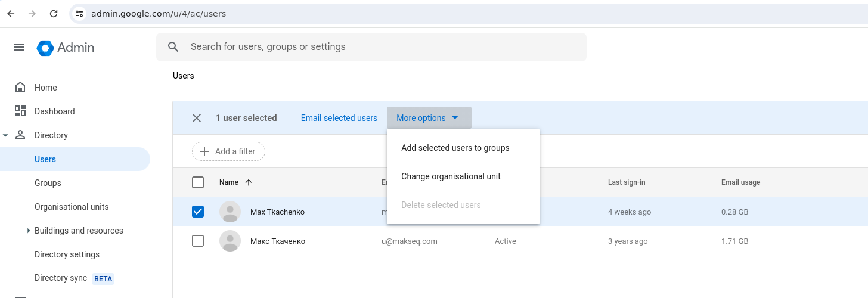Screen dimensions: 868x298
Task: Click the Name sort arrow
Action: point(249,182)
